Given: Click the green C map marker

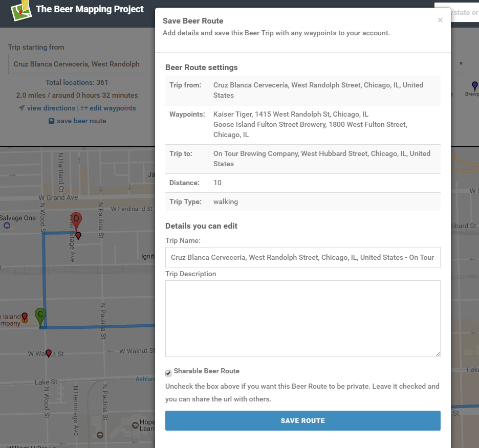Looking at the screenshot, I should (x=40, y=317).
